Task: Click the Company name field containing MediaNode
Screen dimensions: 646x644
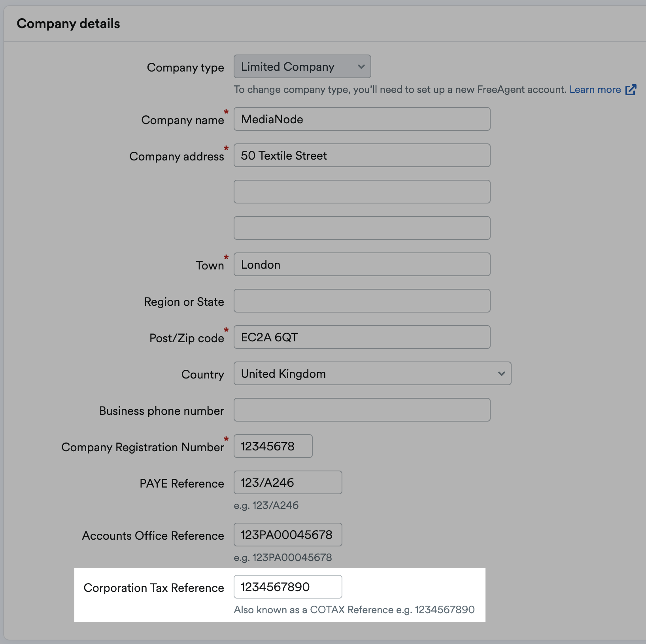Action: point(362,119)
